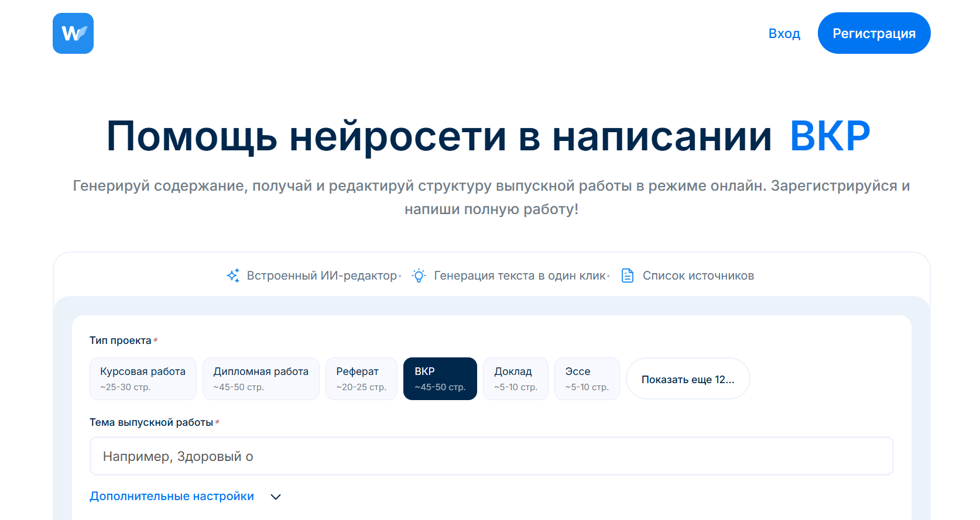The height and width of the screenshot is (520, 980).
Task: Choose the Эссе project type
Action: [x=587, y=378]
